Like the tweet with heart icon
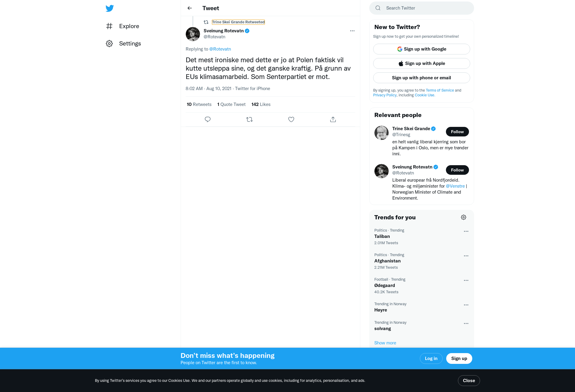 pos(291,119)
